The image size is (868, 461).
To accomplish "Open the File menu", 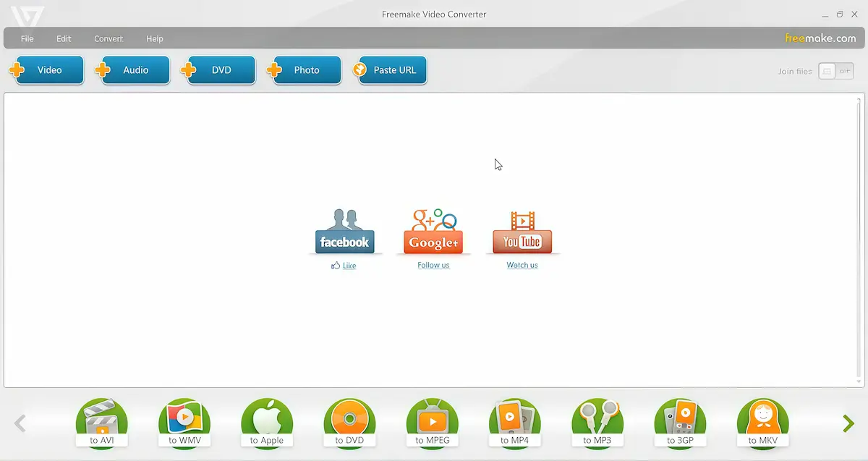I will 27,38.
